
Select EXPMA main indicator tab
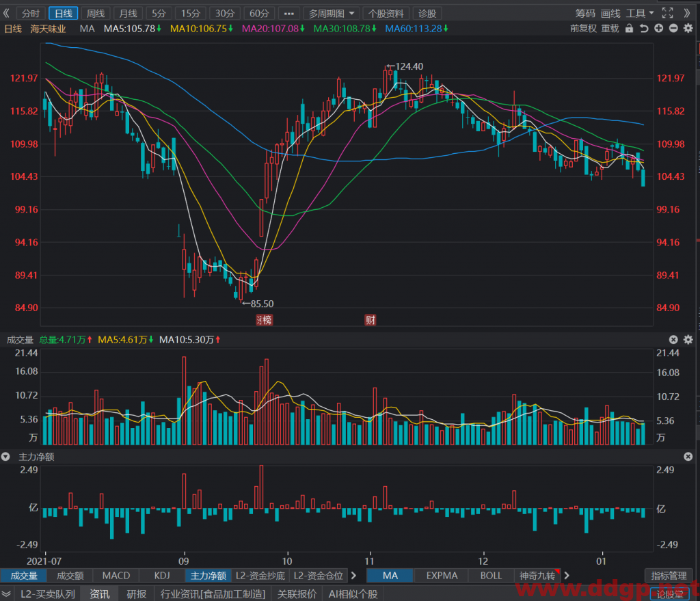pos(442,576)
